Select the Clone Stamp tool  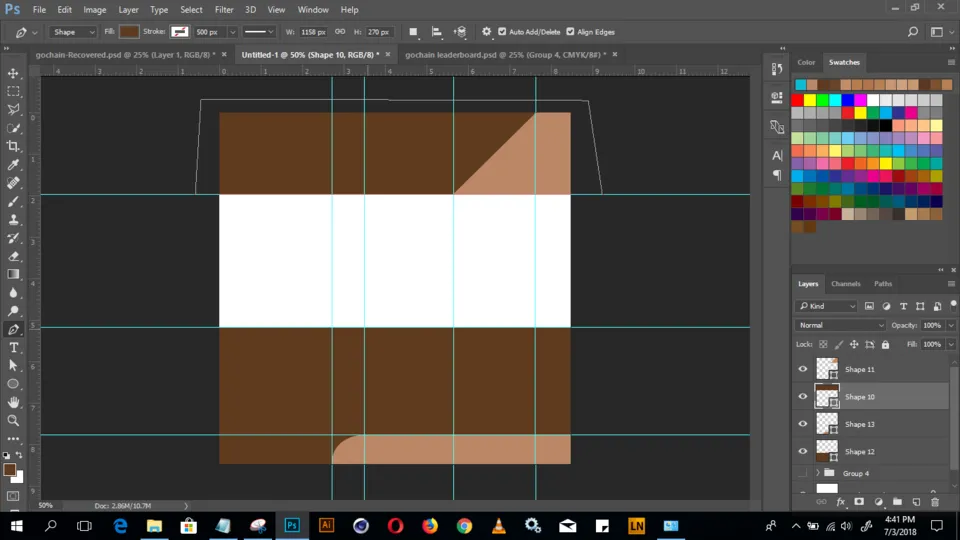coord(13,220)
